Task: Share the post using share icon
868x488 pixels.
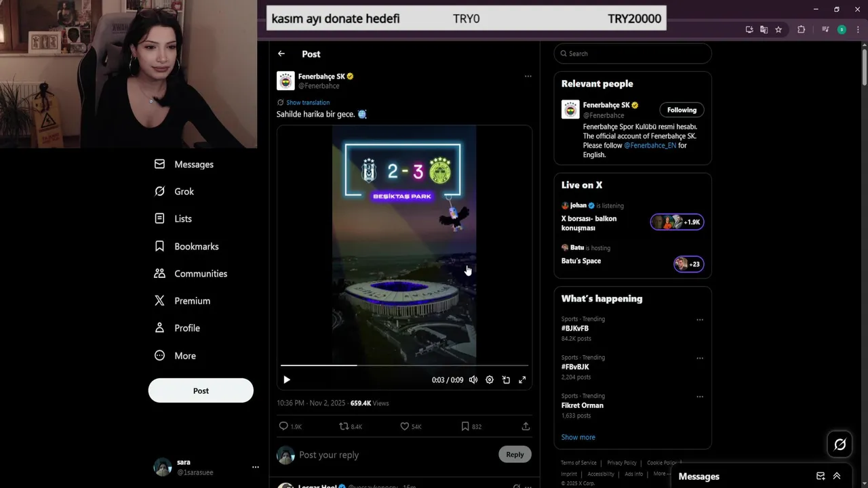Action: (526, 426)
